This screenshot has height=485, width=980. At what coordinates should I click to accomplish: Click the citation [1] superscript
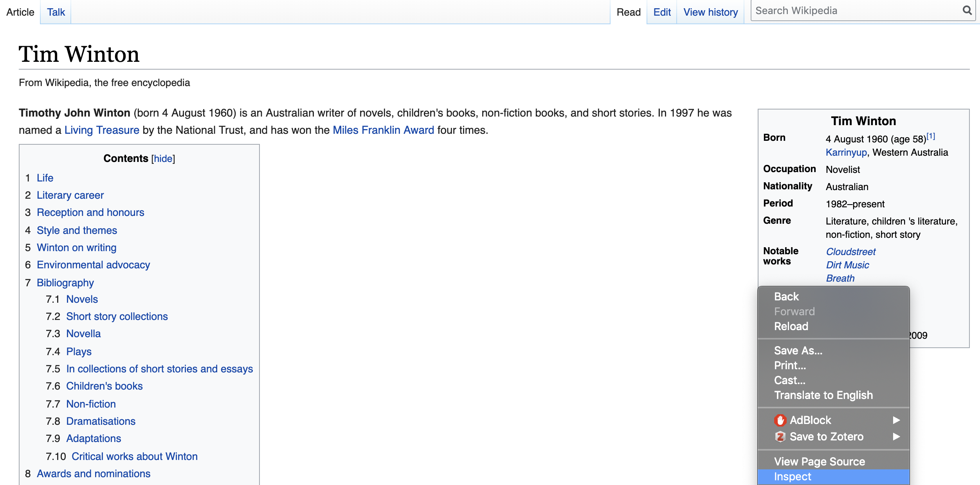pos(931,136)
